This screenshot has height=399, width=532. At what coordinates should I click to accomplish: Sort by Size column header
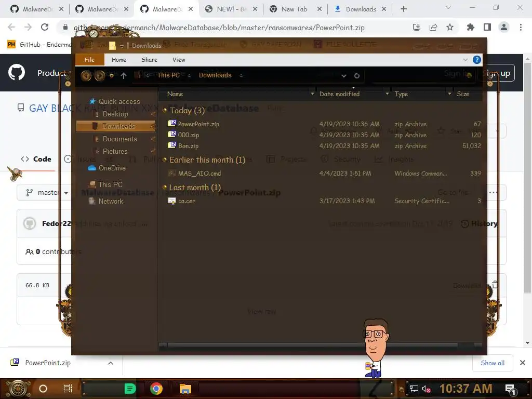point(463,94)
